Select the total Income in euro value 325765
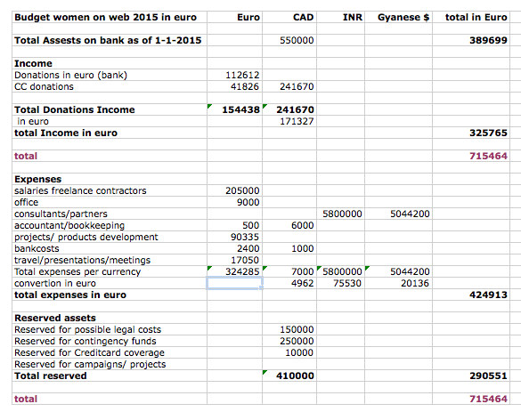521x420 pixels. [x=471, y=133]
